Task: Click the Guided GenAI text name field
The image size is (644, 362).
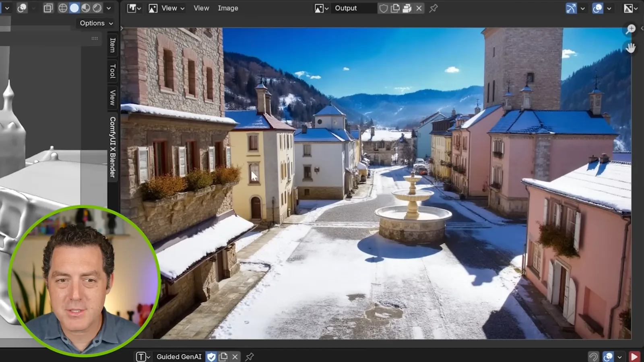Action: 179,357
